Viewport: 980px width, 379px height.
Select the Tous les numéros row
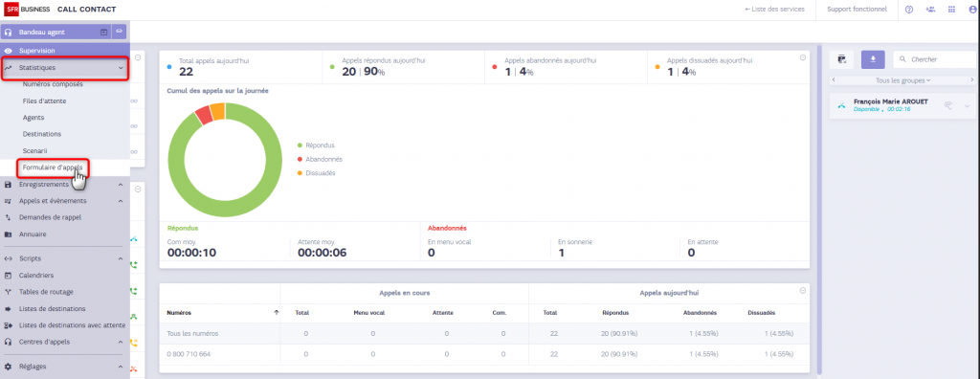pos(484,333)
